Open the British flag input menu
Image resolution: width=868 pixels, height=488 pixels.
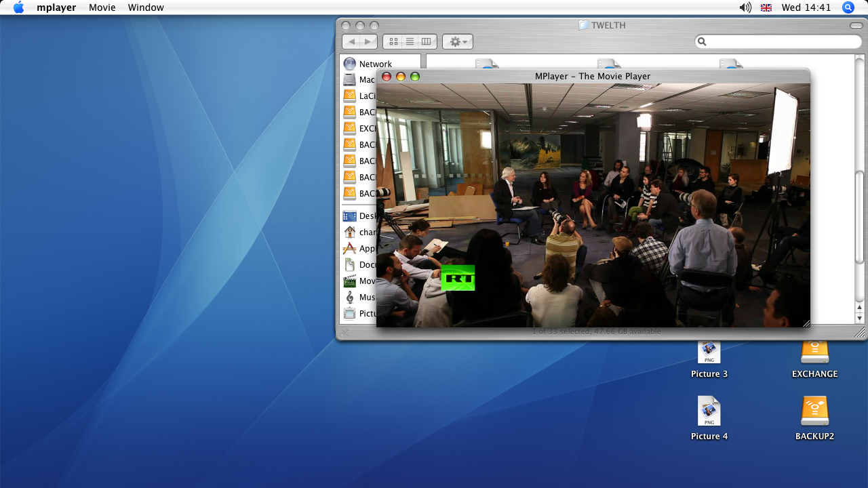coord(766,7)
